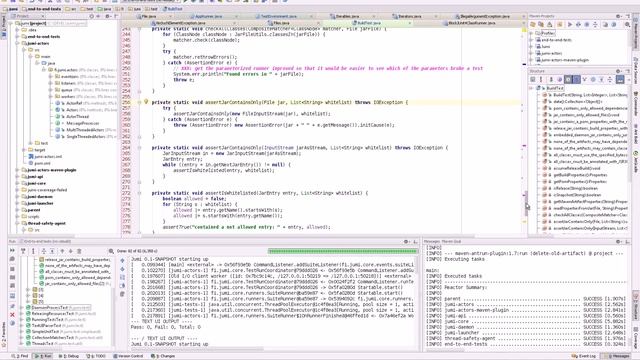Image resolution: width=640 pixels, height=360 pixels.
Task: Open Messages panel gear icon
Action: tap(618, 242)
